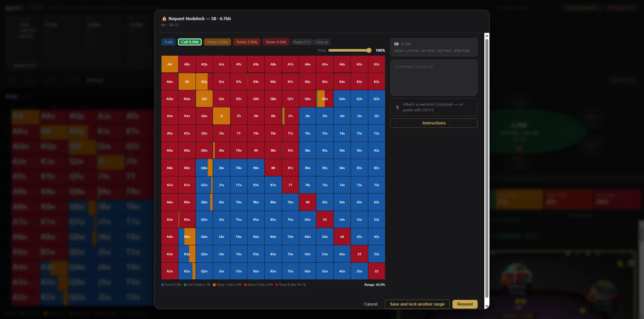Select the JJ hand cell
Image resolution: width=644 pixels, height=319 pixels.
tap(221, 116)
